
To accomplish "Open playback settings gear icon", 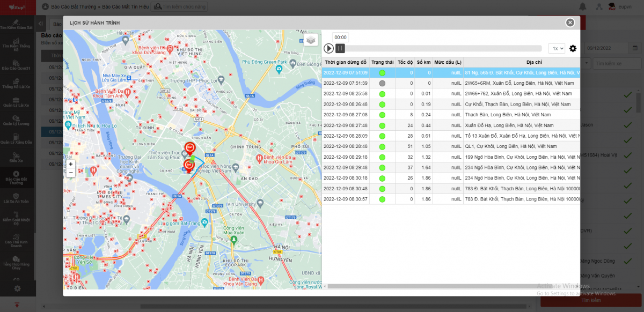I will click(x=573, y=48).
